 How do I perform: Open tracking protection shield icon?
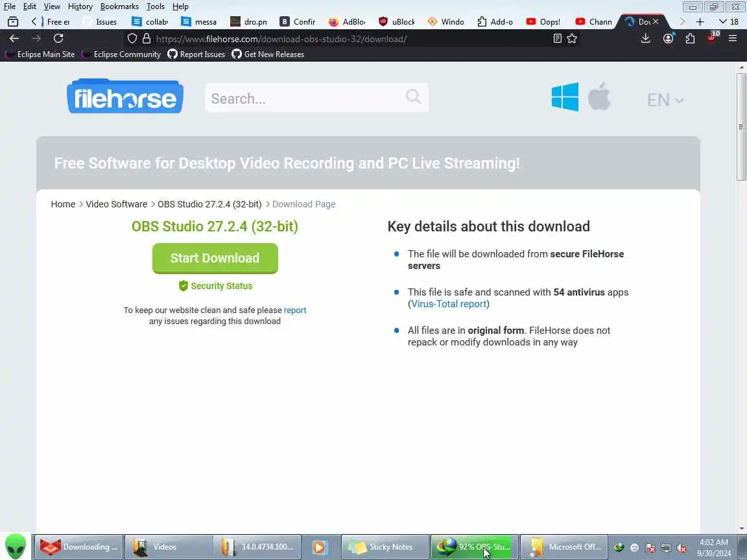(x=132, y=39)
